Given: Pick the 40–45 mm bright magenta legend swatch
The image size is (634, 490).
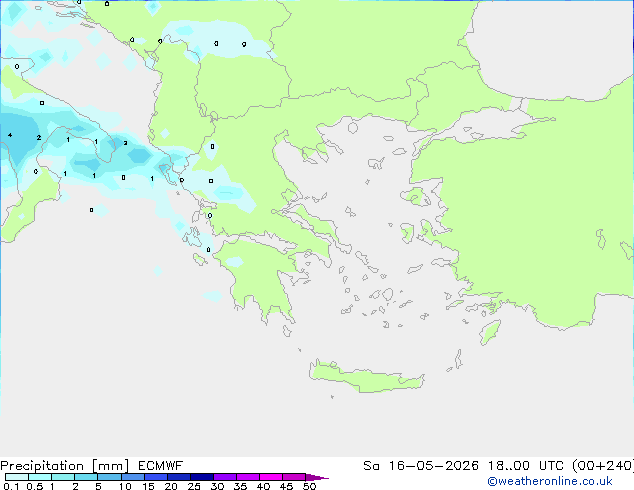Looking at the screenshot, I should click(271, 477).
